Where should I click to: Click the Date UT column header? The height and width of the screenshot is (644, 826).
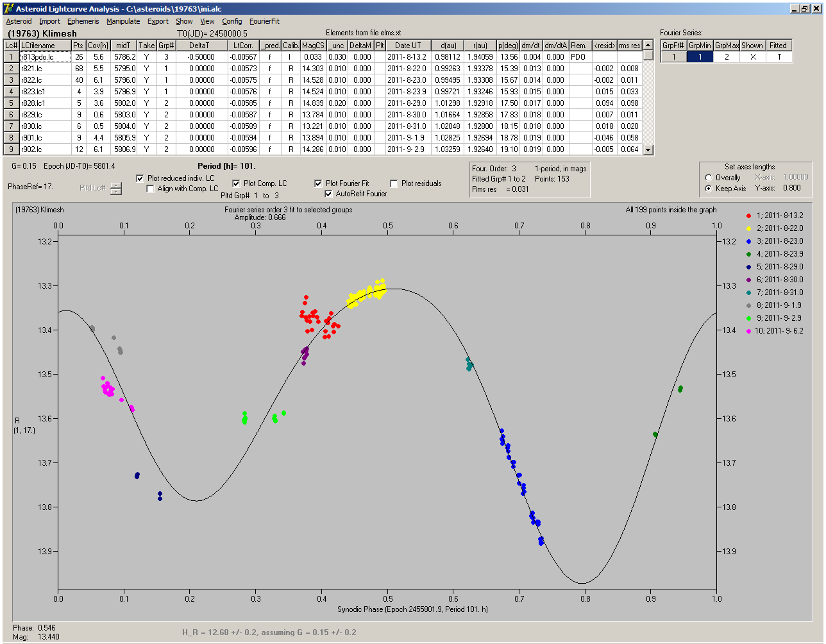tap(408, 46)
